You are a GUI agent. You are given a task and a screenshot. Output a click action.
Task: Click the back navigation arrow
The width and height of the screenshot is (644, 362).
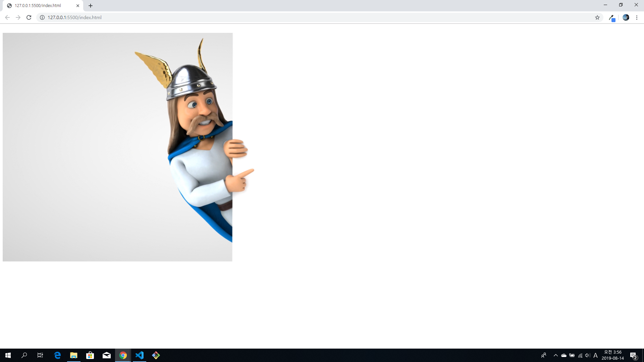click(x=7, y=17)
